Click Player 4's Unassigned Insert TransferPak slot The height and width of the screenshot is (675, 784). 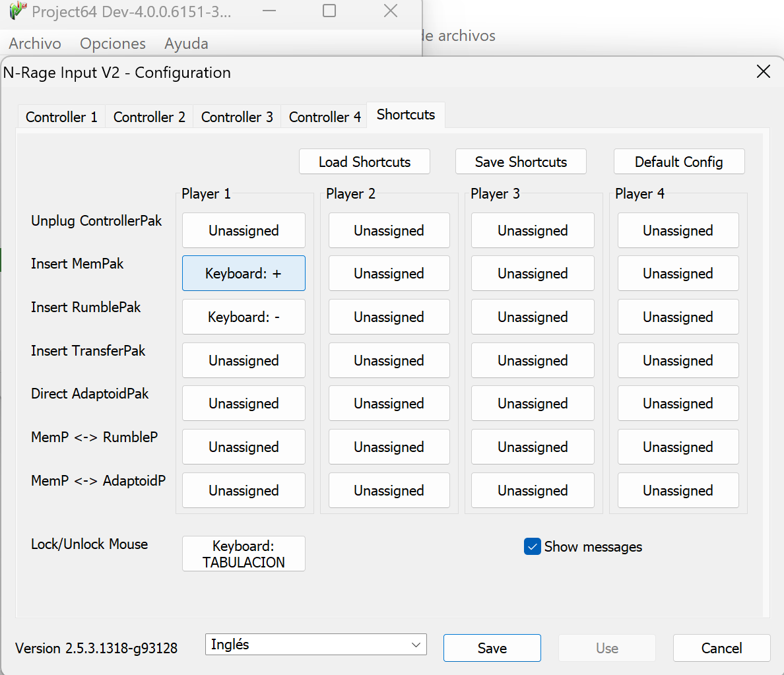(x=678, y=360)
